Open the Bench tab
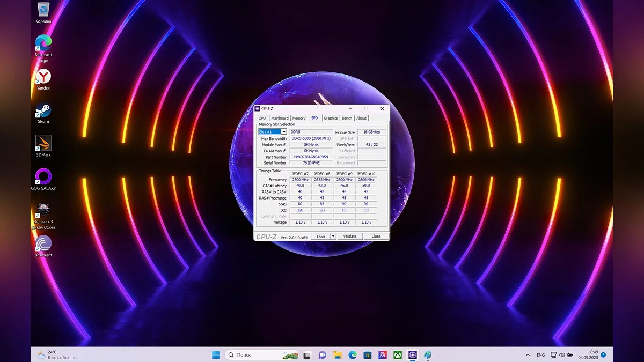The width and height of the screenshot is (644, 362). click(x=347, y=118)
